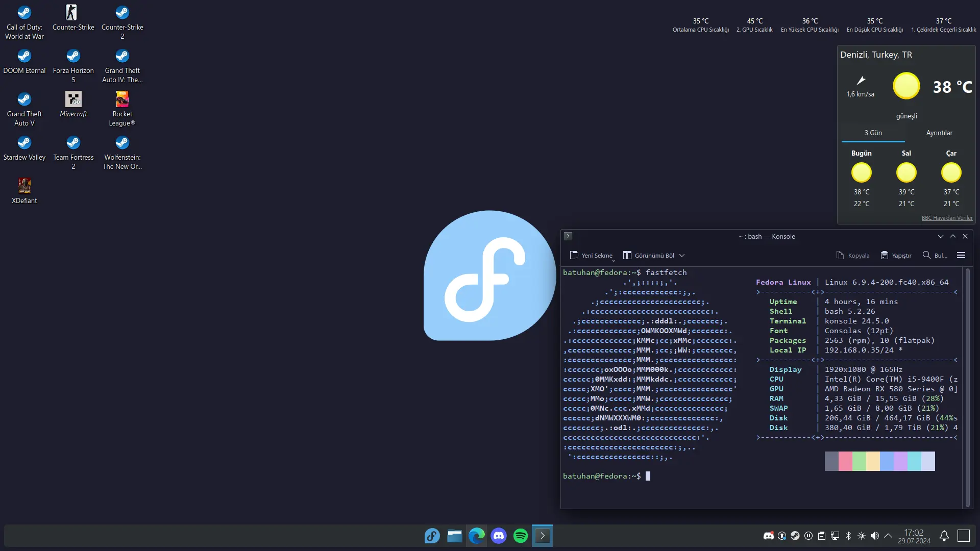Focus Konsole terminal in taskbar

pyautogui.click(x=543, y=536)
